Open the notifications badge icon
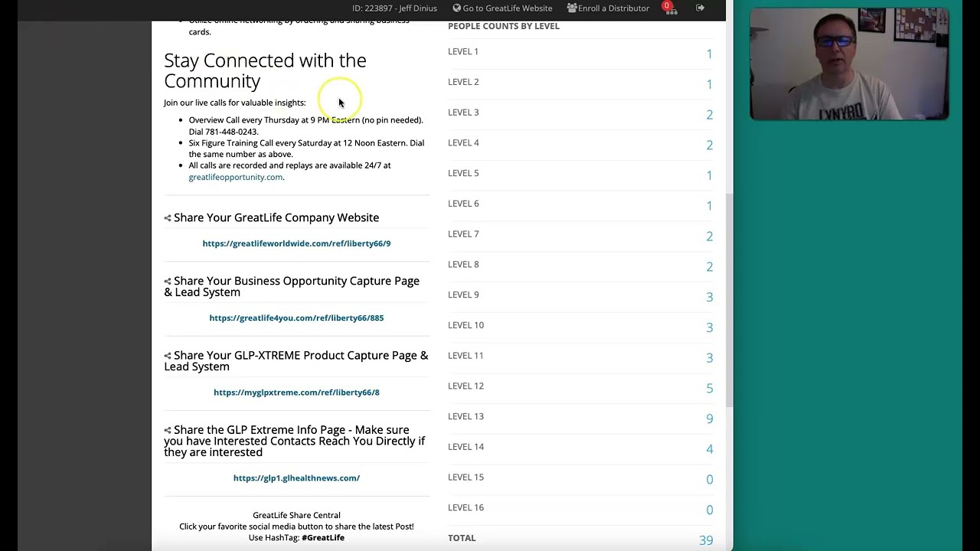Screen dimensions: 980x551 [x=667, y=7]
